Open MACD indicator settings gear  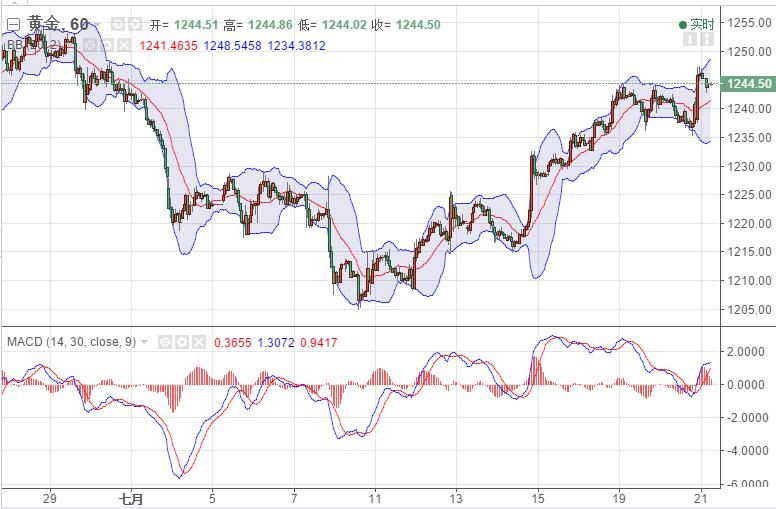pos(182,342)
